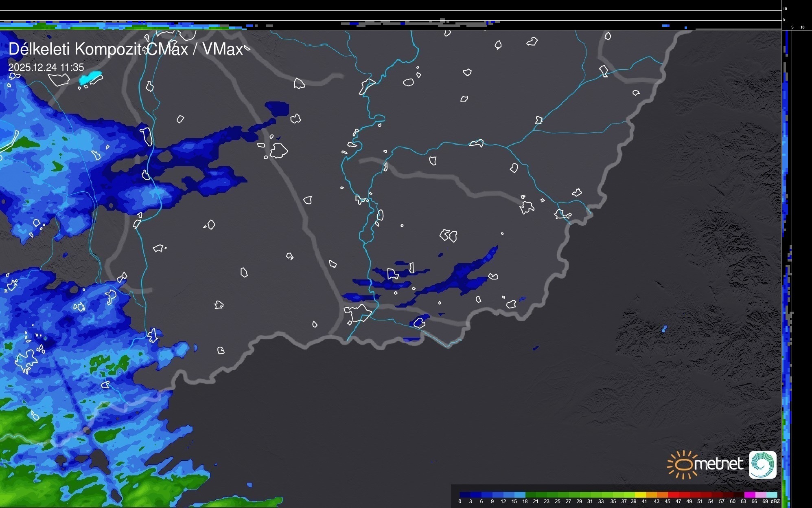Click the legend value label 18
812x508 pixels.
tap(525, 501)
